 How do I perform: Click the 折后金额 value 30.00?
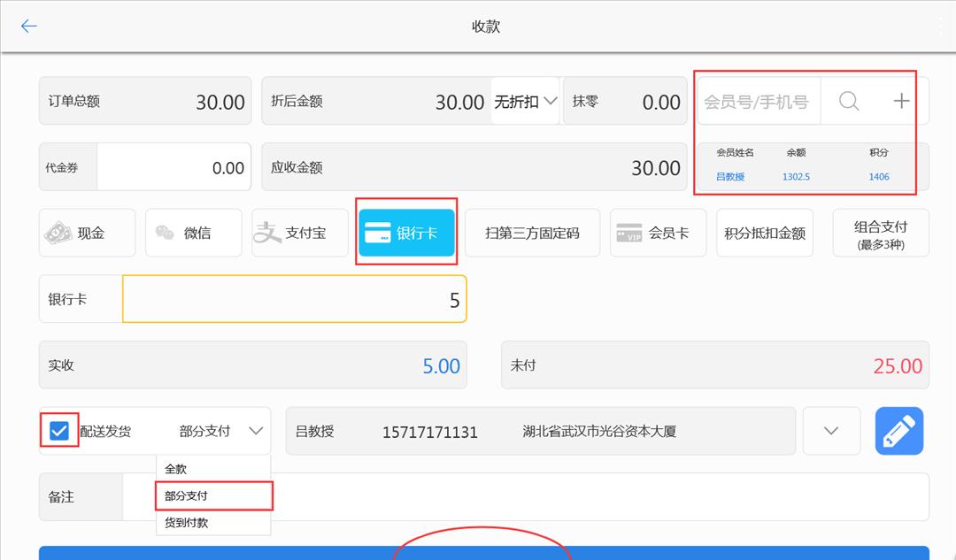459,102
